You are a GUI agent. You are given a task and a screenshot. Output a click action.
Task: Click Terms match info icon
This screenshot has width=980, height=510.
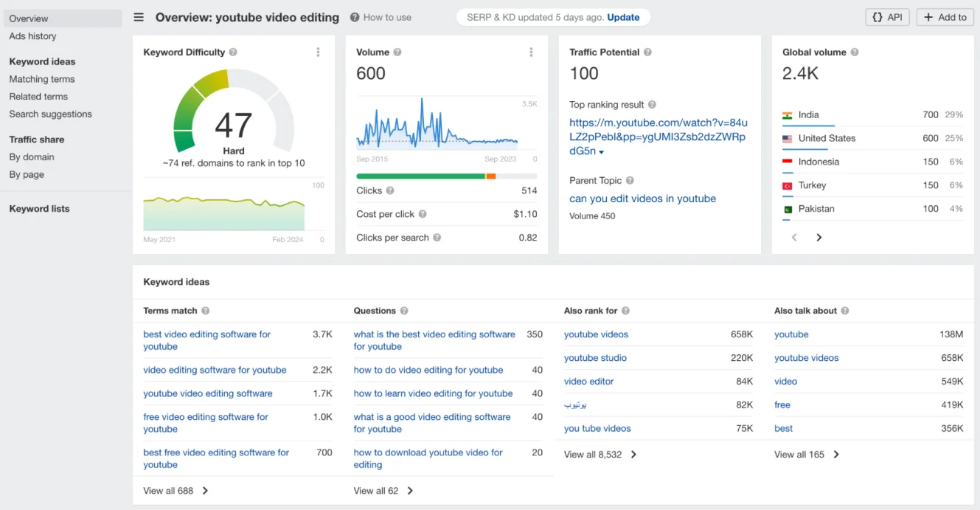206,311
